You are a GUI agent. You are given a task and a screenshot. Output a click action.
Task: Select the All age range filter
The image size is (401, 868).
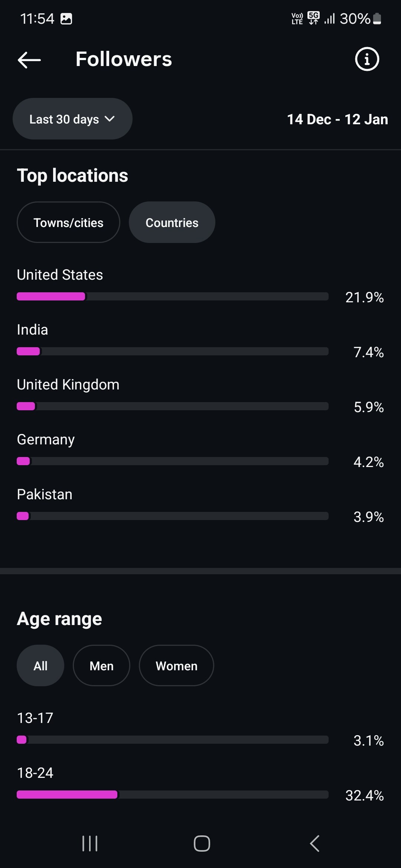40,666
